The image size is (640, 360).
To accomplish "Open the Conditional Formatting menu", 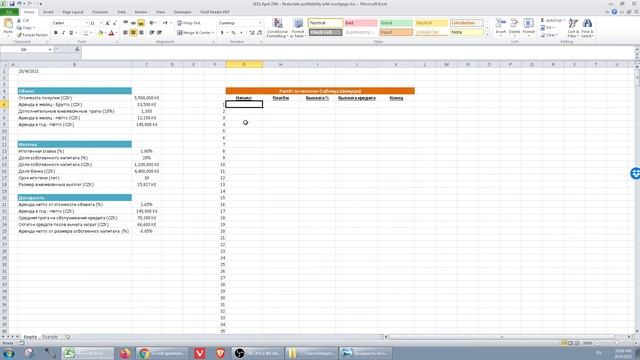I will coord(277,28).
